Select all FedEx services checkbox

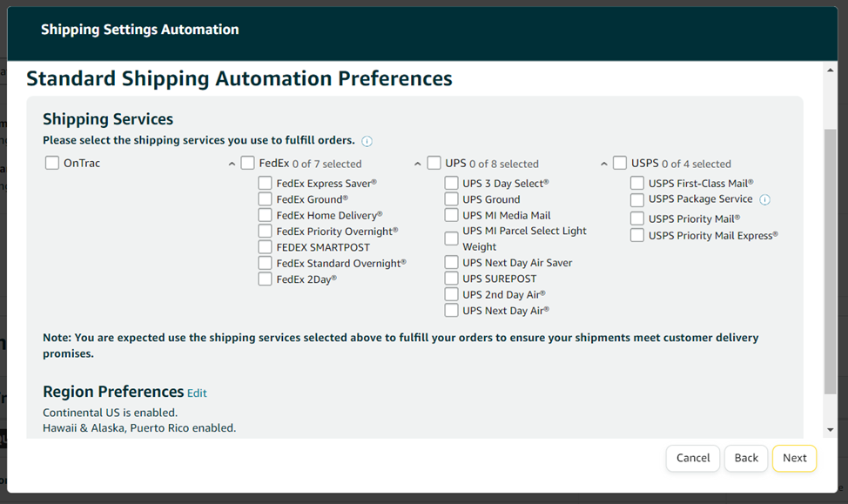(x=248, y=163)
